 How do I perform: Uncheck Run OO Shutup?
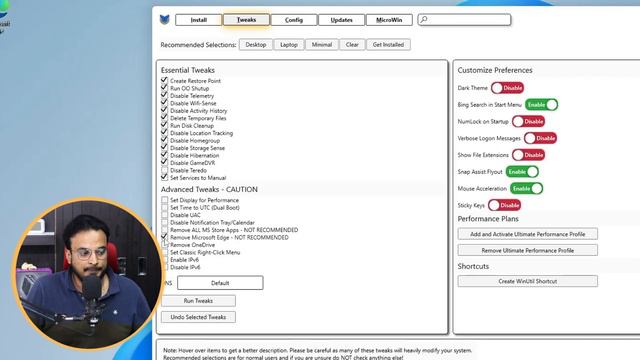coord(164,88)
